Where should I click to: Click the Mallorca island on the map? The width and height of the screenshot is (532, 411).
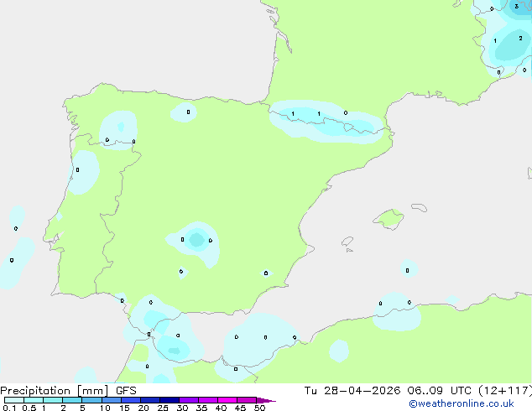pyautogui.click(x=389, y=219)
